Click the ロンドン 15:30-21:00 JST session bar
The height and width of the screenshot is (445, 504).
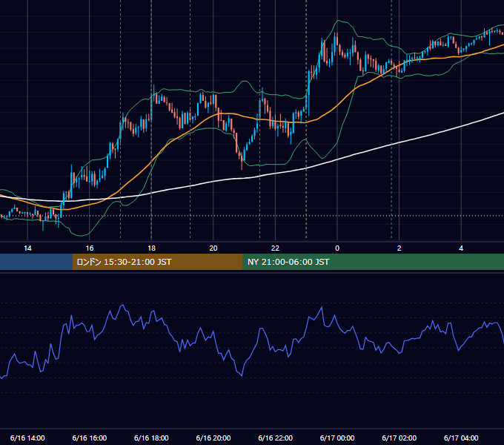[x=157, y=262]
